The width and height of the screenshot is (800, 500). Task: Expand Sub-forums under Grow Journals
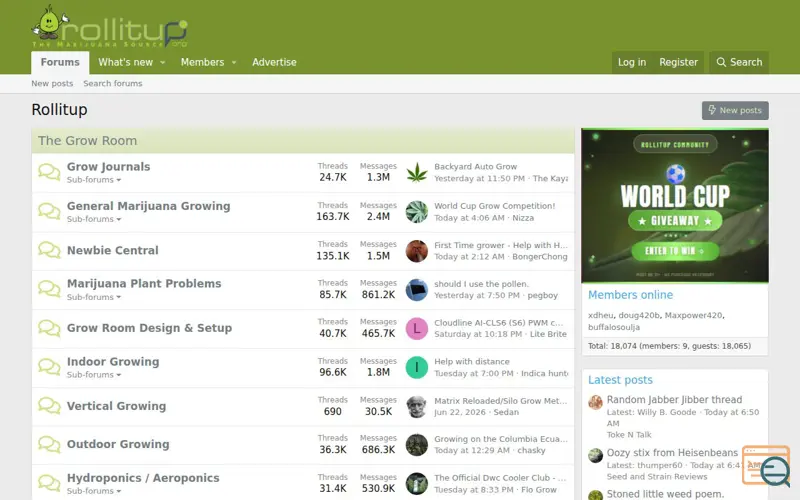tap(94, 180)
